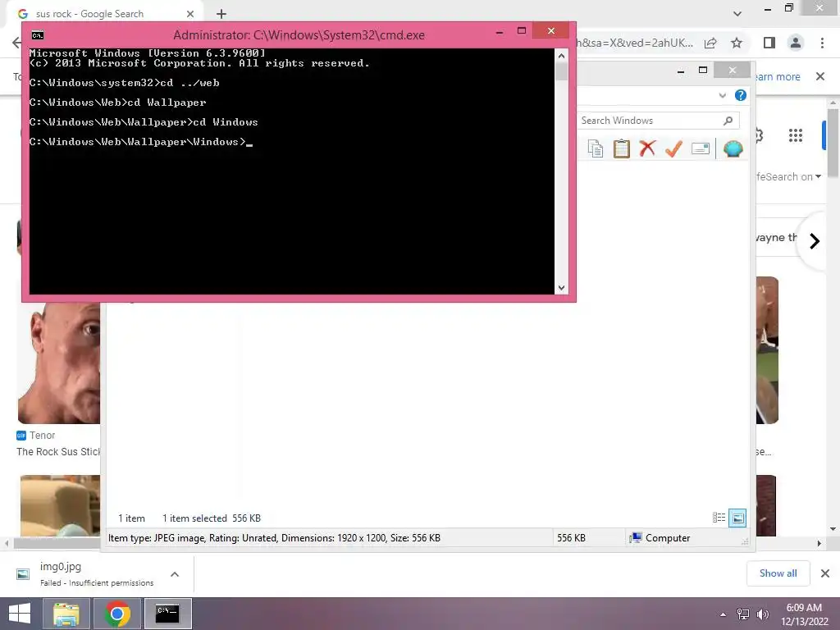The image size is (840, 630).
Task: Open The Rock face thumbnail
Action: pos(58,363)
